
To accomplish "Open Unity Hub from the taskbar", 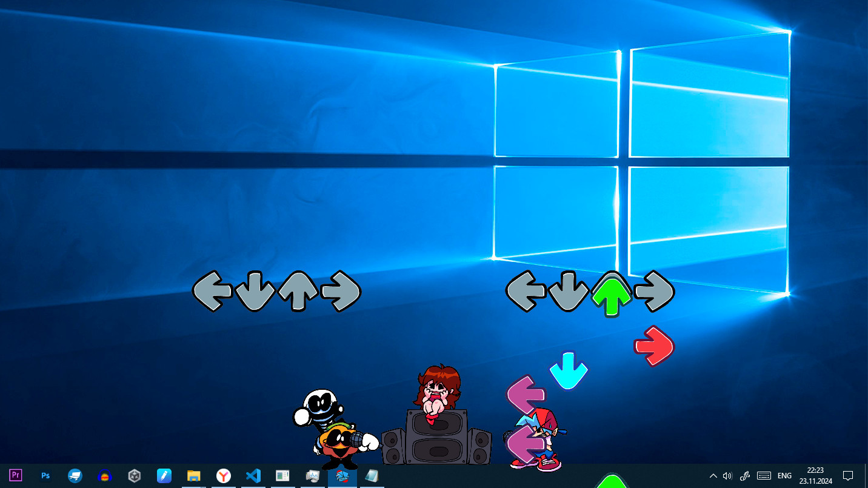I will 134,475.
